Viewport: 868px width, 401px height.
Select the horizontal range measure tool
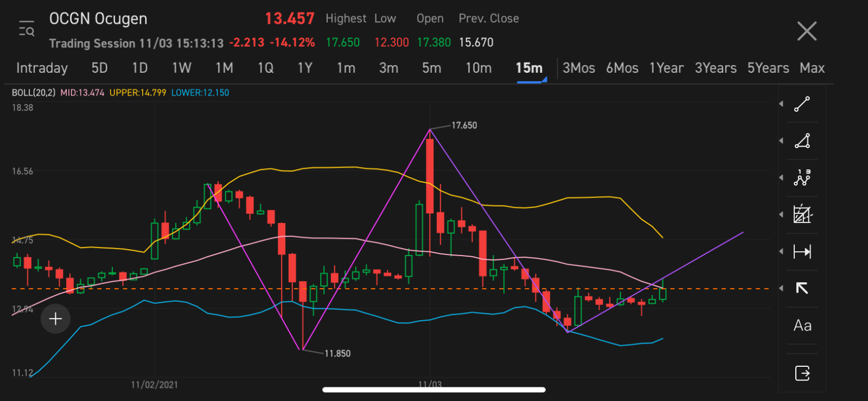(802, 251)
